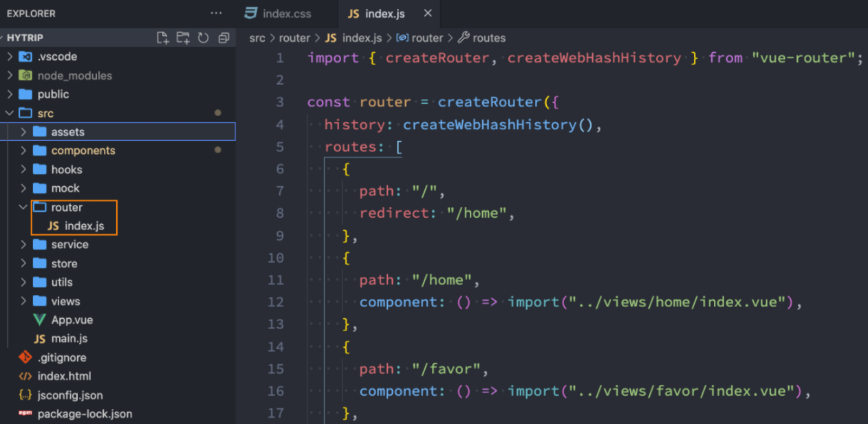Switch to the index.css tab
This screenshot has width=868, height=424.
click(x=277, y=14)
